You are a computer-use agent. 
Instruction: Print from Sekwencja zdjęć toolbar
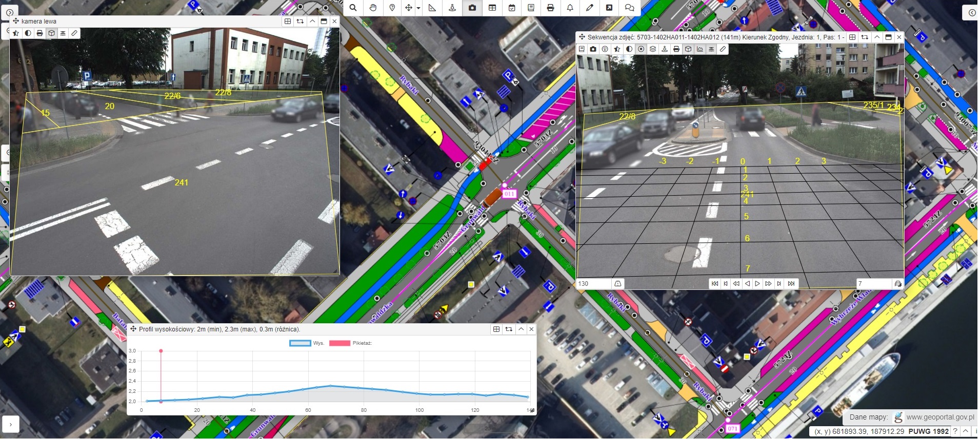coord(676,49)
